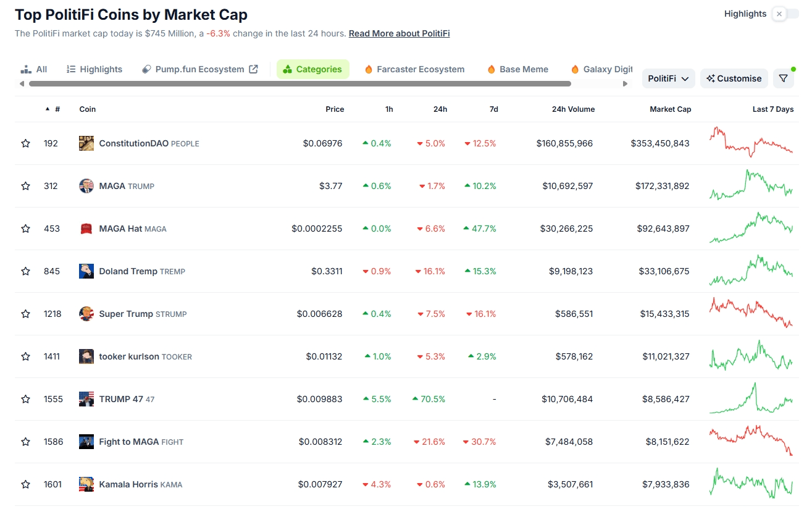Open the PolitiFi category dropdown
Viewport: 812px width, 509px height.
tap(668, 78)
